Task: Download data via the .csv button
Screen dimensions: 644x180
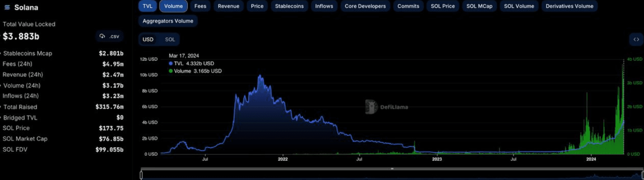Action: (109, 36)
